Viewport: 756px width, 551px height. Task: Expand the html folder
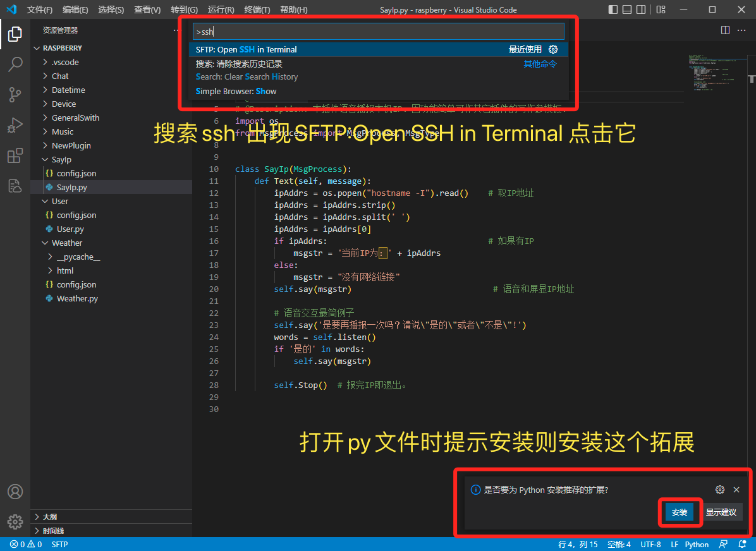[111, 271]
